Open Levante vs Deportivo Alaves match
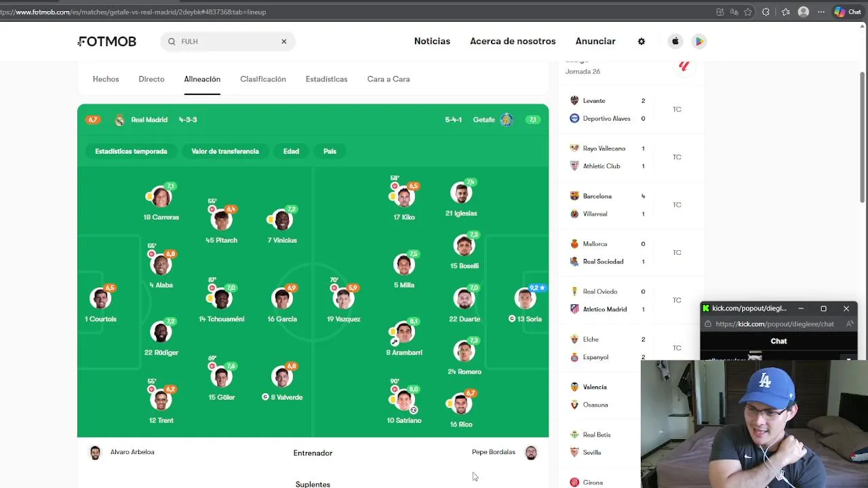Viewport: 868px width, 488px height. 631,109
